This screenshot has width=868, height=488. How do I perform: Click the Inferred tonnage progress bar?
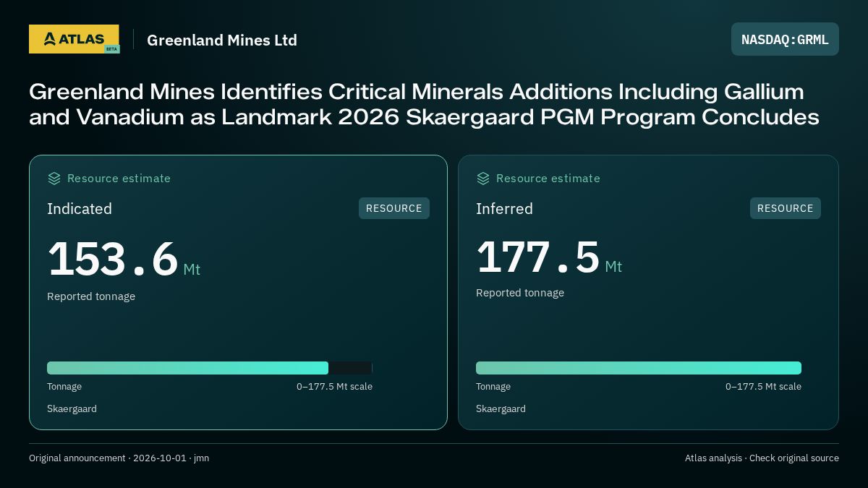point(639,368)
